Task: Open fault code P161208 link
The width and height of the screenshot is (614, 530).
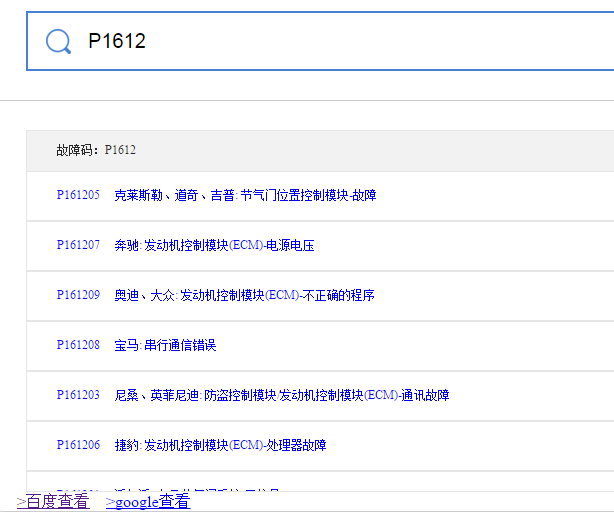Action: (78, 345)
